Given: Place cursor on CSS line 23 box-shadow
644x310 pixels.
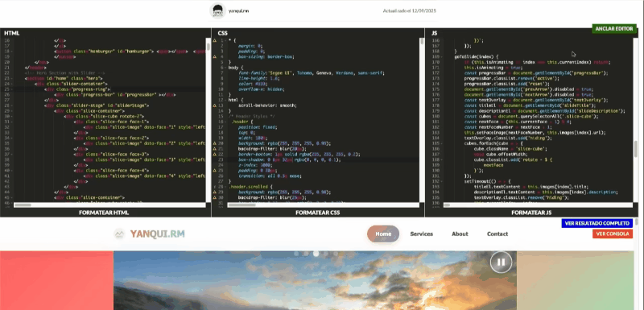Looking at the screenshot, I should pyautogui.click(x=290, y=159).
